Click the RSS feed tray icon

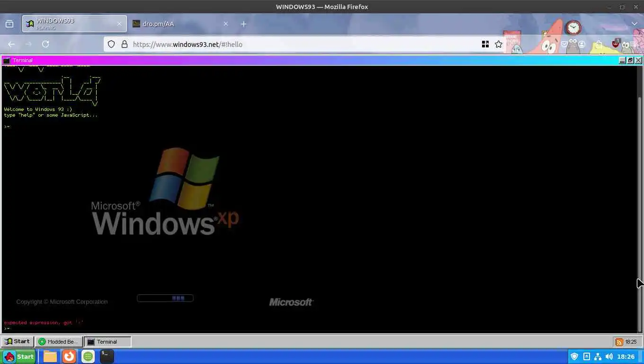619,342
